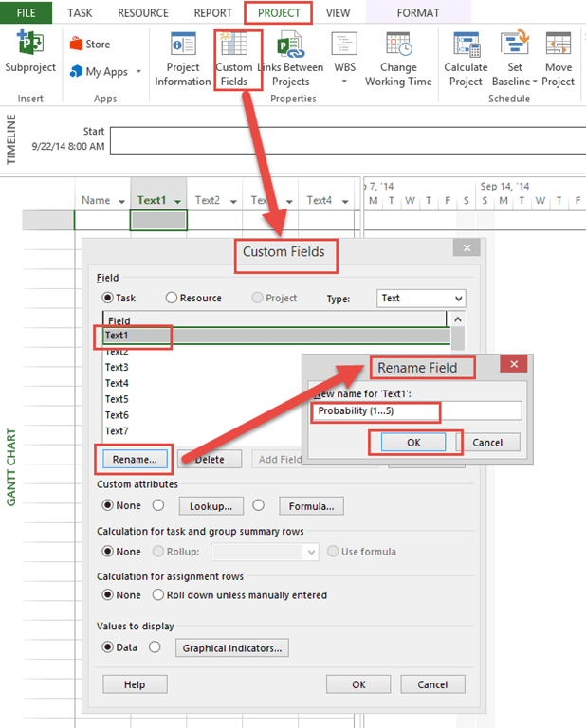The image size is (586, 728).
Task: Click Cancel in Custom Fields dialog
Action: point(432,684)
